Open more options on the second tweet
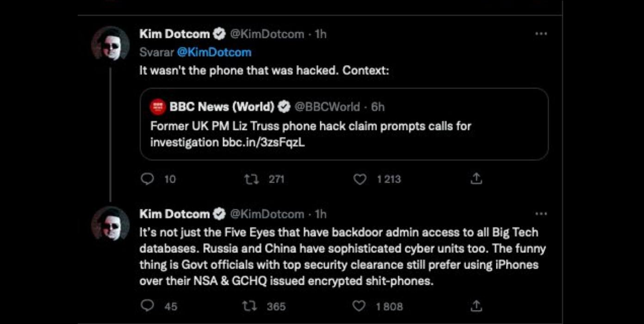Image resolution: width=644 pixels, height=324 pixels. point(541,214)
